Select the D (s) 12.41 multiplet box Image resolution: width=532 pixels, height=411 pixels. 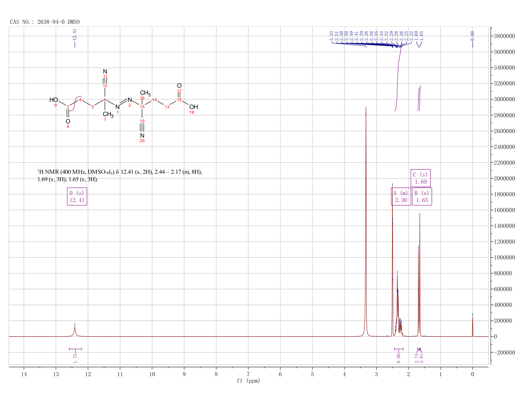coord(77,197)
